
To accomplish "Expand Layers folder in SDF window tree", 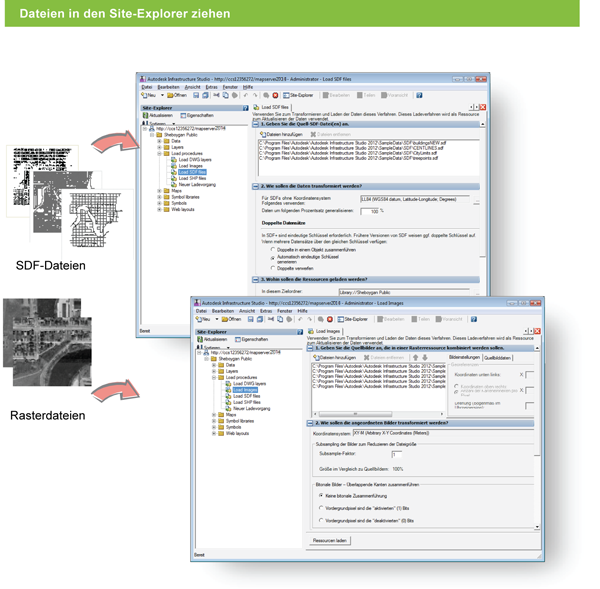I will (x=160, y=147).
